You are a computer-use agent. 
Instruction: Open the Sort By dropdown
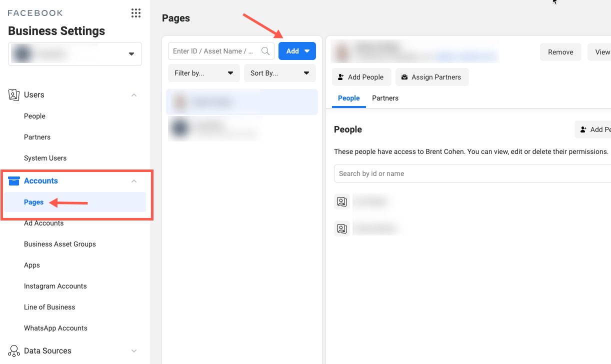pyautogui.click(x=279, y=73)
